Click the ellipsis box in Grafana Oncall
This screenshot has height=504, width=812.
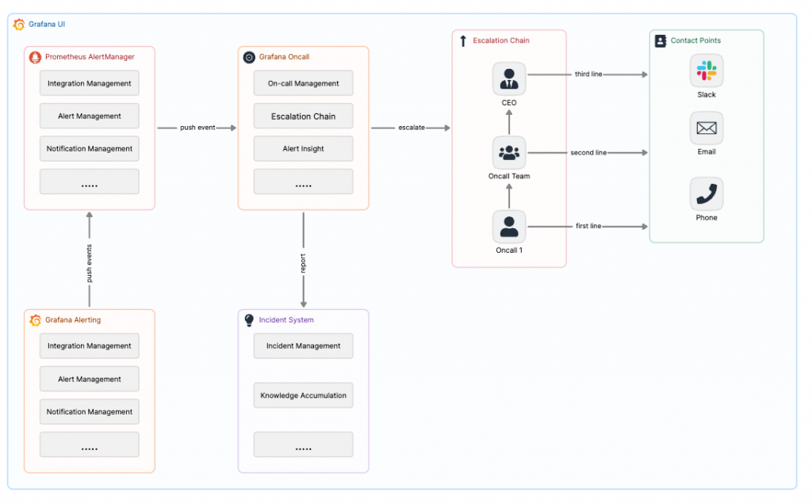(x=304, y=181)
